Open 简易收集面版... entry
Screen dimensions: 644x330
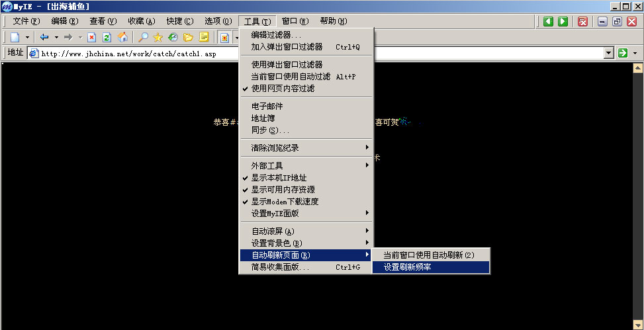[x=306, y=267]
